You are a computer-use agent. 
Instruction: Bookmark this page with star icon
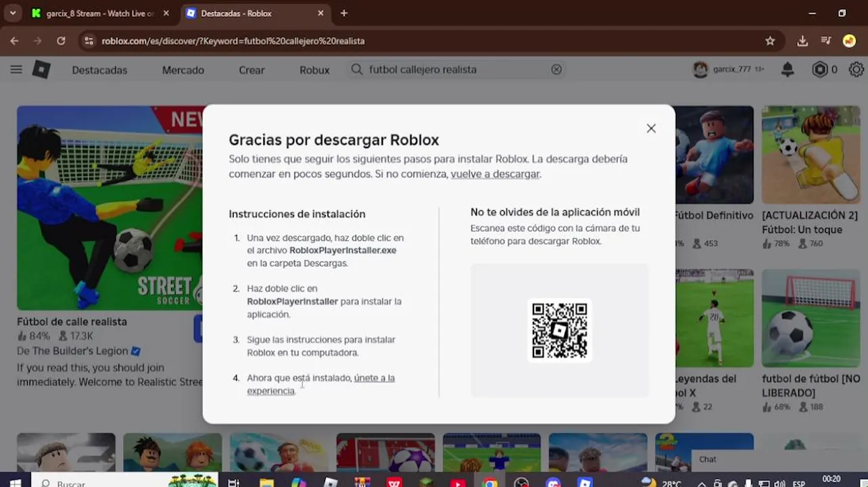770,41
